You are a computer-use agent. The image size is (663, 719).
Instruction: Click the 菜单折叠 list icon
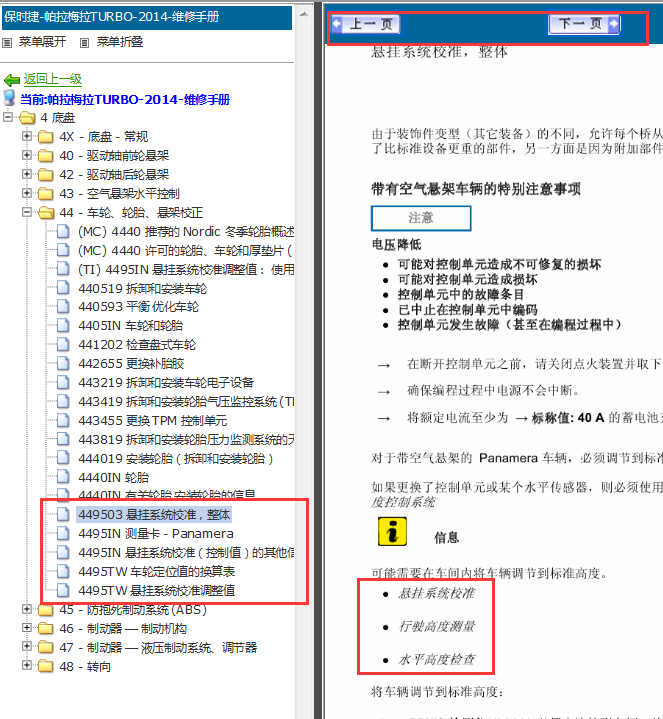point(84,43)
